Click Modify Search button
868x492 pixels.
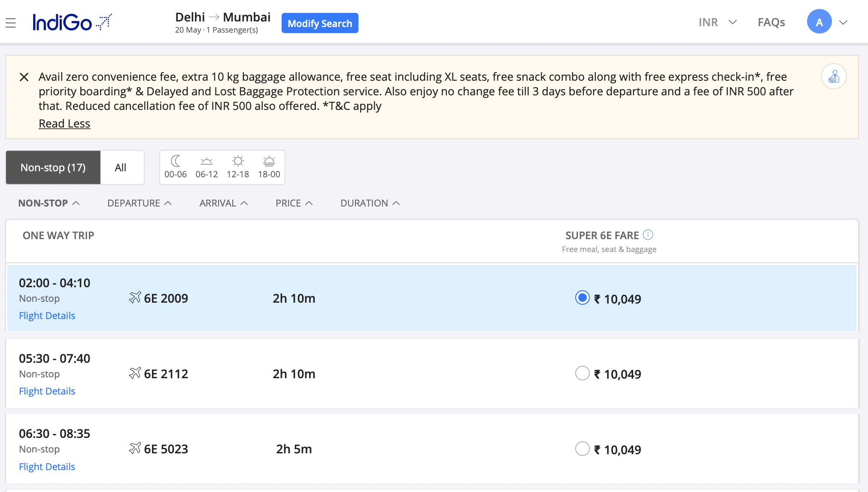coord(320,23)
